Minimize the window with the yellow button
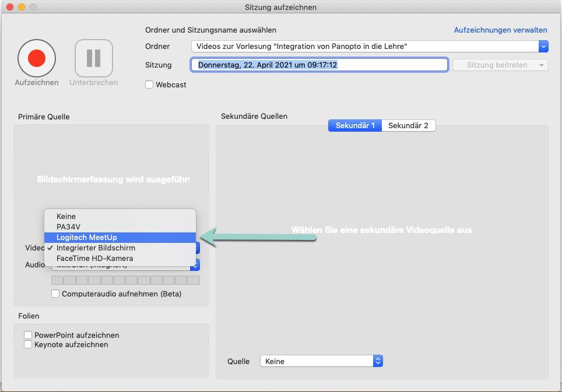Image resolution: width=562 pixels, height=392 pixels. 22,7
